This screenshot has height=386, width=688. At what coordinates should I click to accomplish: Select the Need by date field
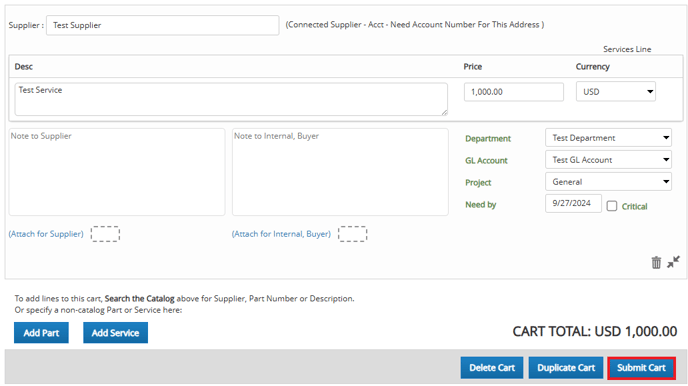[573, 203]
